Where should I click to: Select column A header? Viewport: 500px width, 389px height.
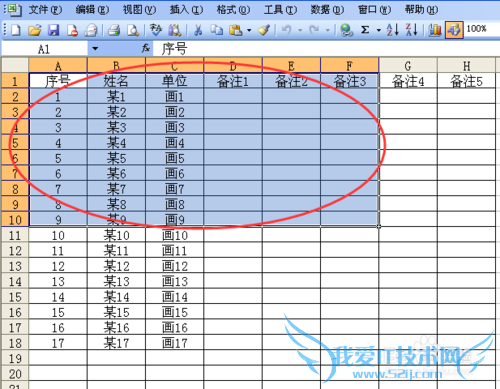pyautogui.click(x=58, y=66)
